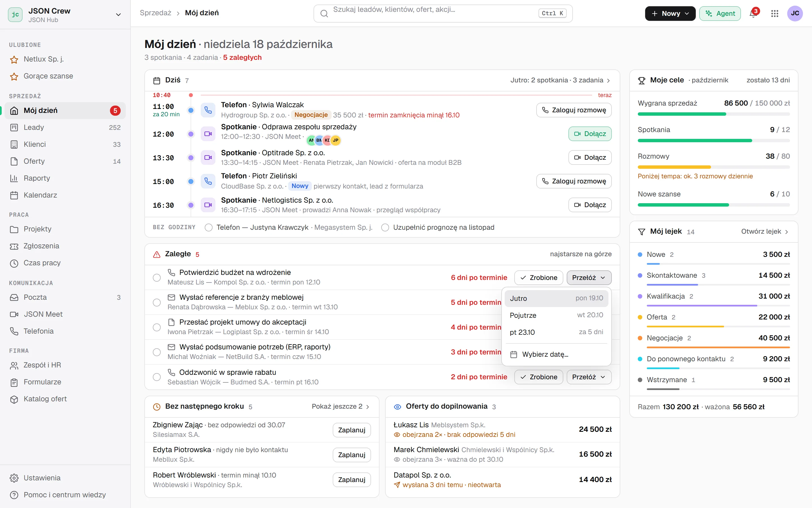Click green Dołącz for Odprawa zespołu sprzedaży

pyautogui.click(x=590, y=134)
